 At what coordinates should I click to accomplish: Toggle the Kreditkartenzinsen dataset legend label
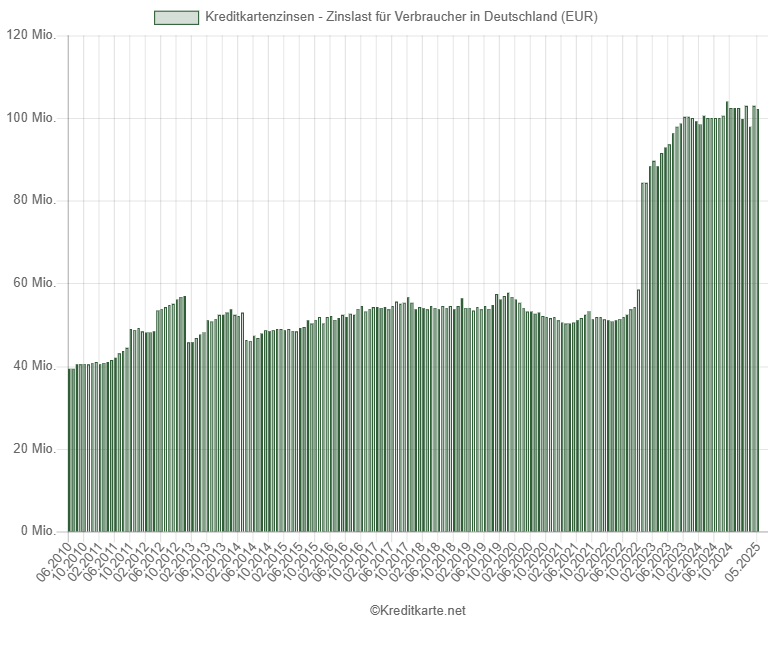(401, 17)
